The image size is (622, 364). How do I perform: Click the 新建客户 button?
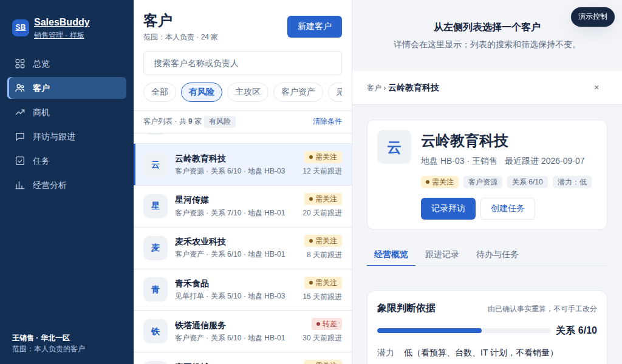315,27
